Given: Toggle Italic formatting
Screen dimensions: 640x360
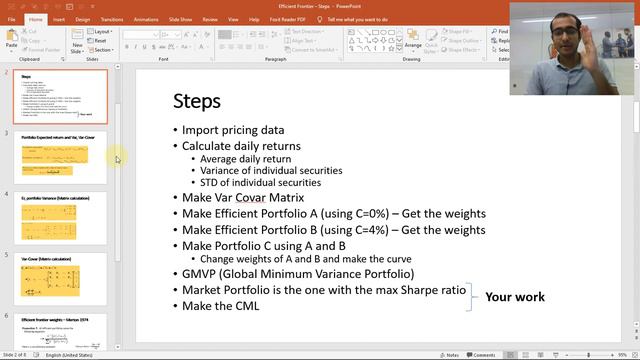Looking at the screenshot, I should click(x=136, y=47).
